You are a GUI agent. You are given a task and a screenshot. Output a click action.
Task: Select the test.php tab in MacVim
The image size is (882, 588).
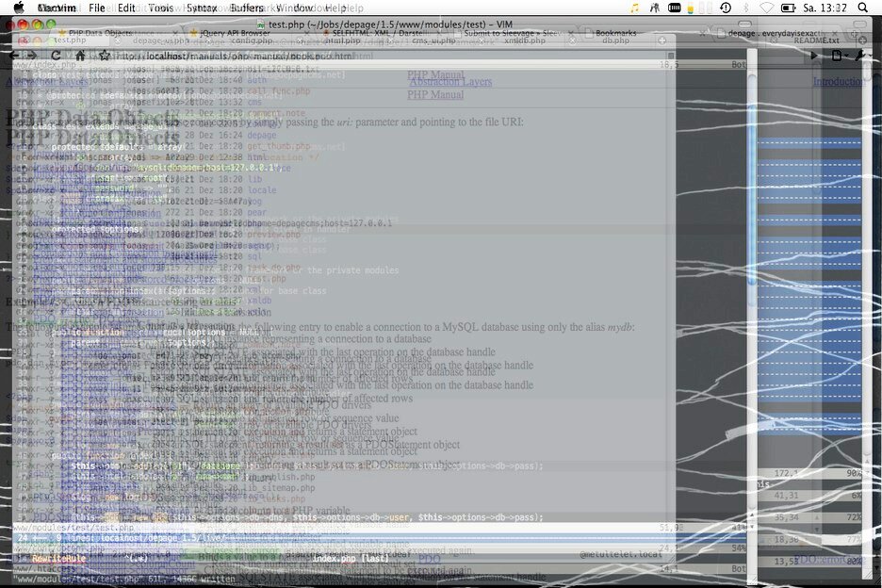tap(71, 41)
